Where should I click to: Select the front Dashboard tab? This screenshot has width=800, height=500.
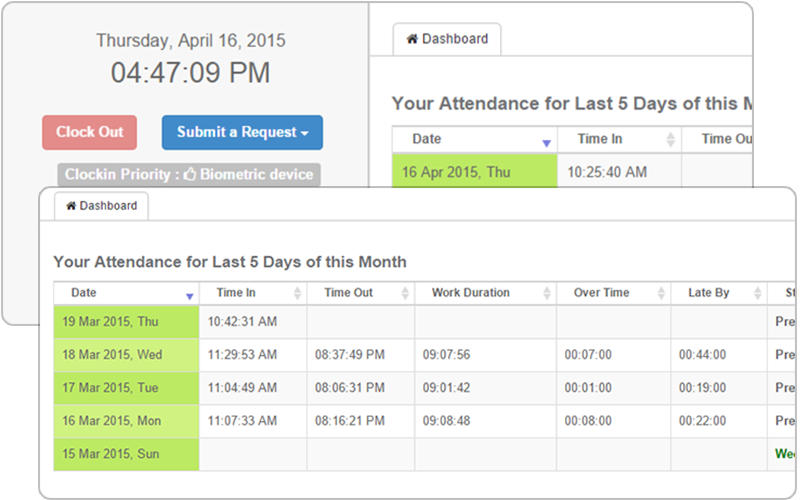(x=101, y=206)
